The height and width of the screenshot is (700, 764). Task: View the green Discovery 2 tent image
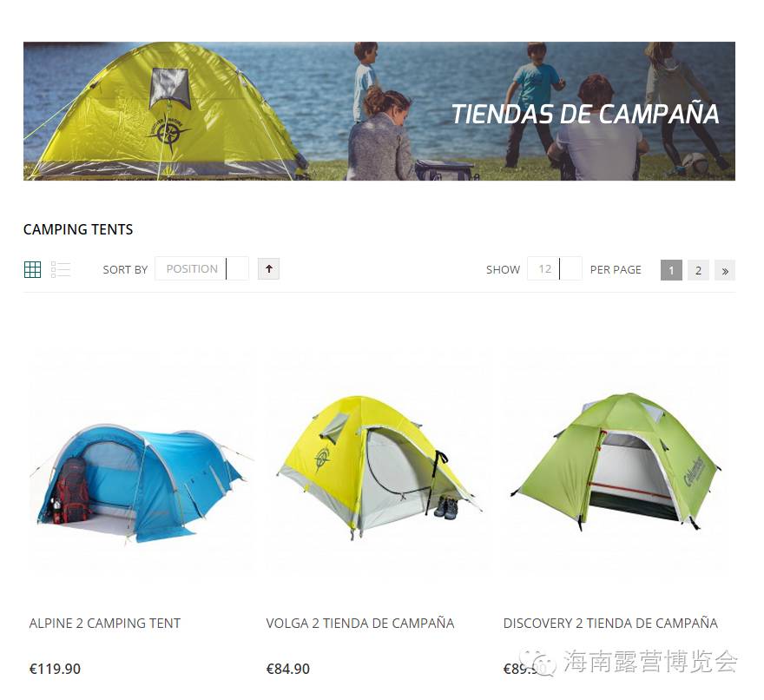pyautogui.click(x=616, y=462)
